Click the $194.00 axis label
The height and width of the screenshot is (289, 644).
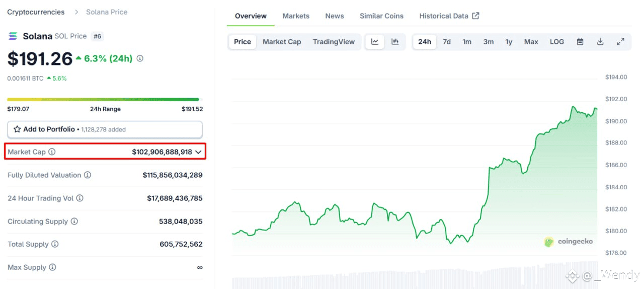616,77
